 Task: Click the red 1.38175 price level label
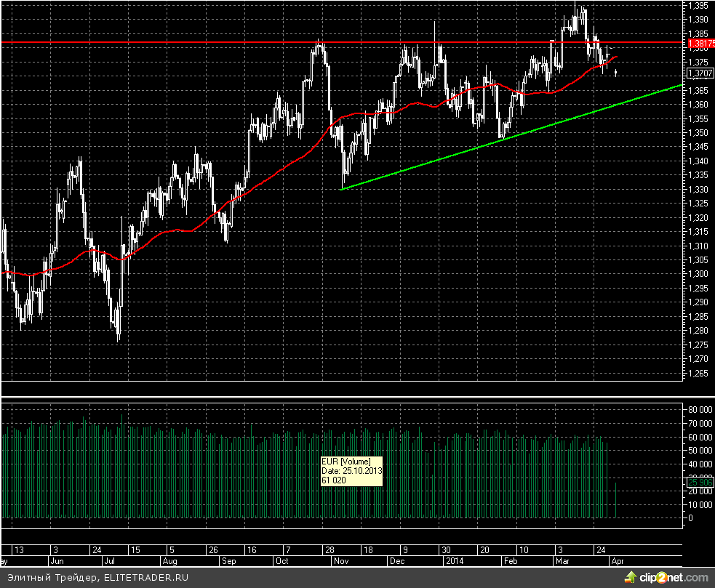tap(698, 44)
